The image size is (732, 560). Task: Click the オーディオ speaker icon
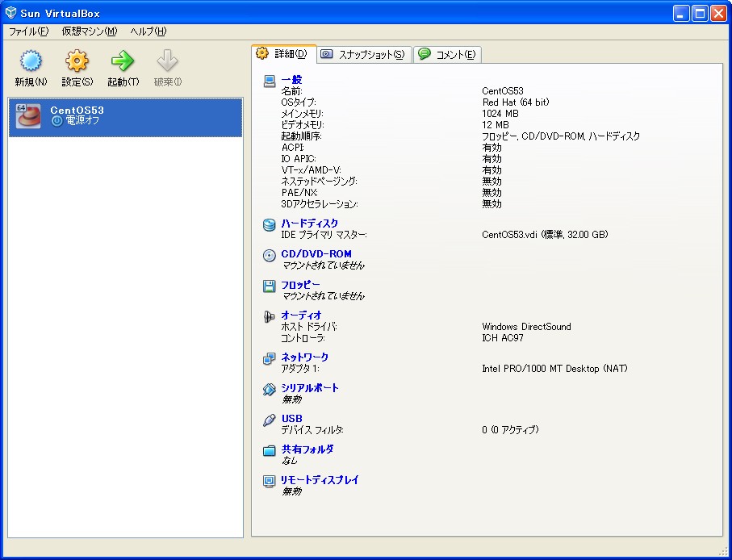tap(270, 317)
